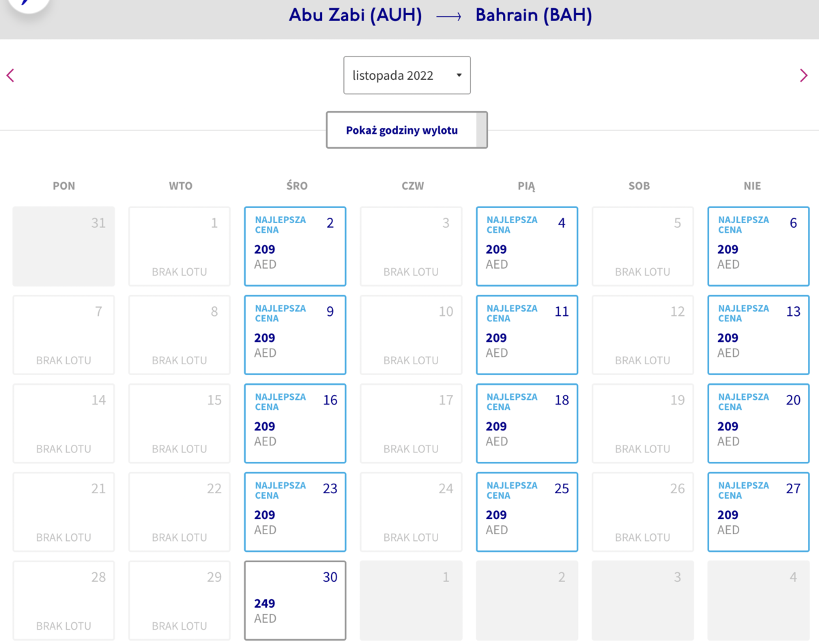Choose November 6 best price date
This screenshot has height=644, width=819.
coord(758,246)
